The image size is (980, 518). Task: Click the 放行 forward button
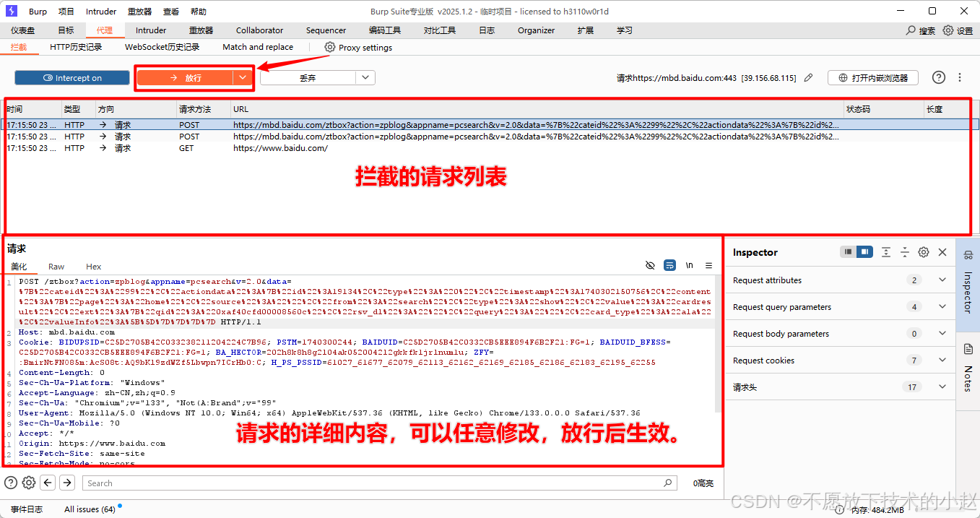pyautogui.click(x=185, y=78)
